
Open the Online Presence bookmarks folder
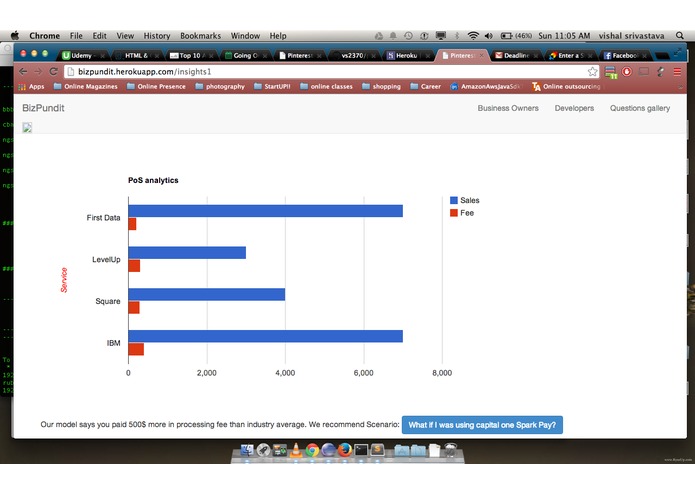(x=156, y=86)
